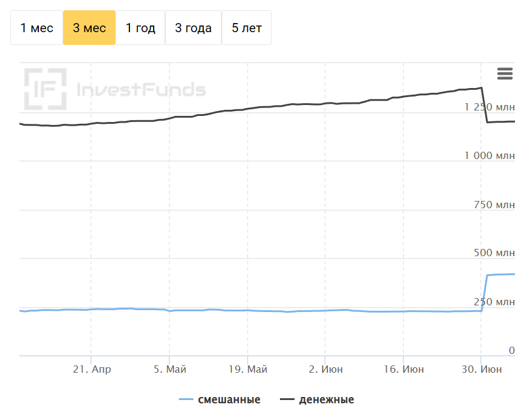Click the dark денежные legend line
The height and width of the screenshot is (414, 532).
[x=287, y=399]
